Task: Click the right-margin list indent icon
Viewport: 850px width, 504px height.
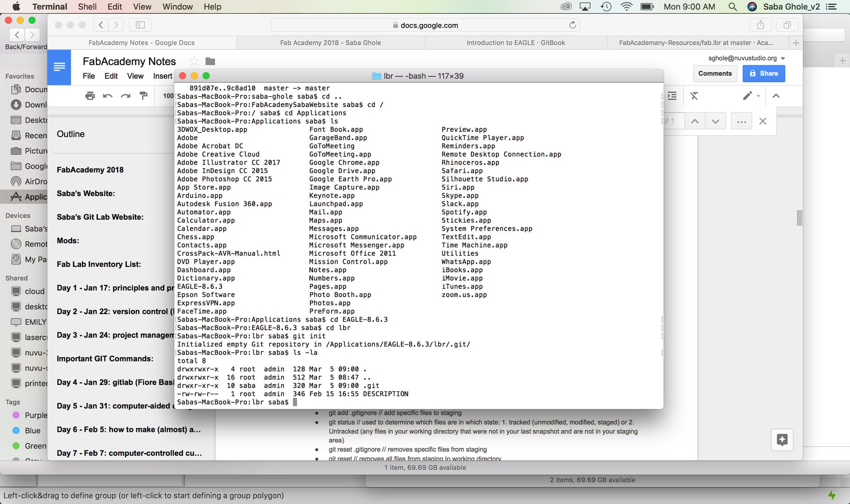Action: (672, 96)
